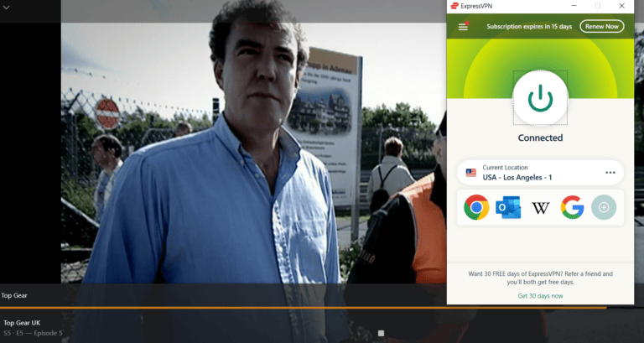Open the Google shortcut

[x=572, y=206]
